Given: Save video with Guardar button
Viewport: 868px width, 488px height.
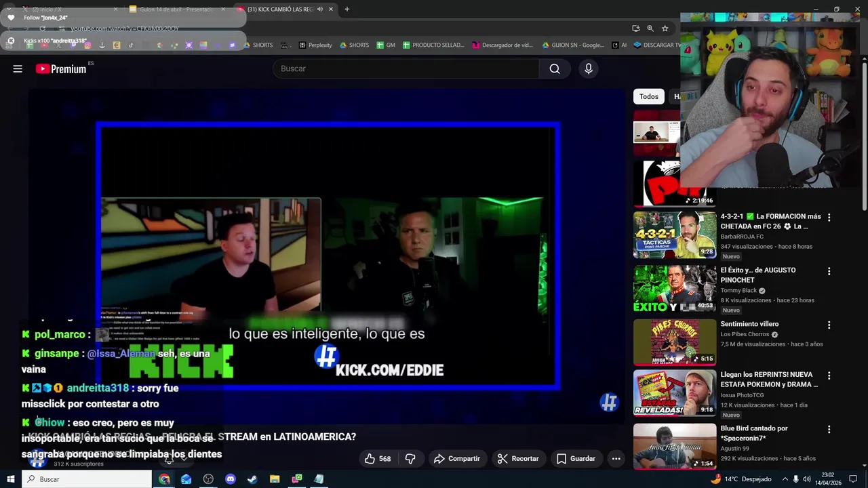Looking at the screenshot, I should click(x=576, y=459).
